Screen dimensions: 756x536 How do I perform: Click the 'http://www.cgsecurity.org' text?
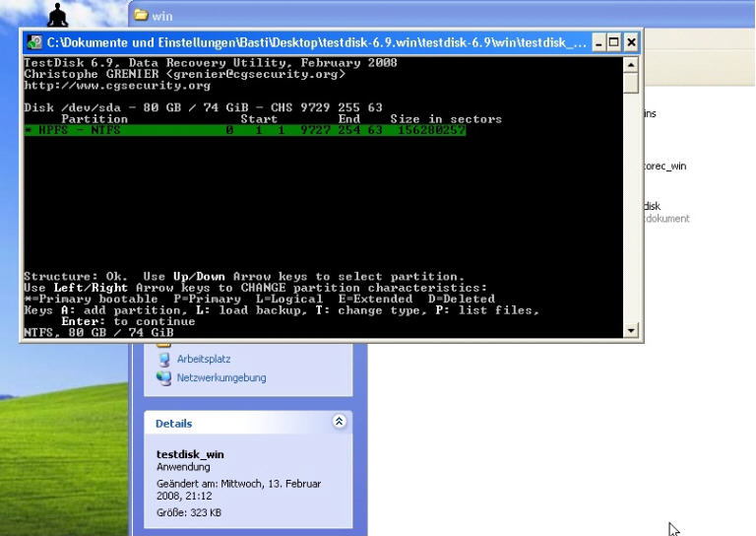(117, 86)
